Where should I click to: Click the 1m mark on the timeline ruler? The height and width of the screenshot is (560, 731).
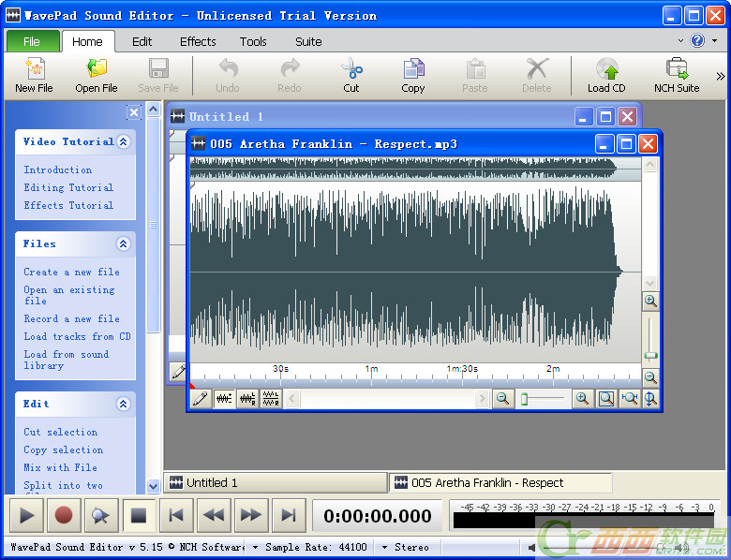(x=371, y=369)
